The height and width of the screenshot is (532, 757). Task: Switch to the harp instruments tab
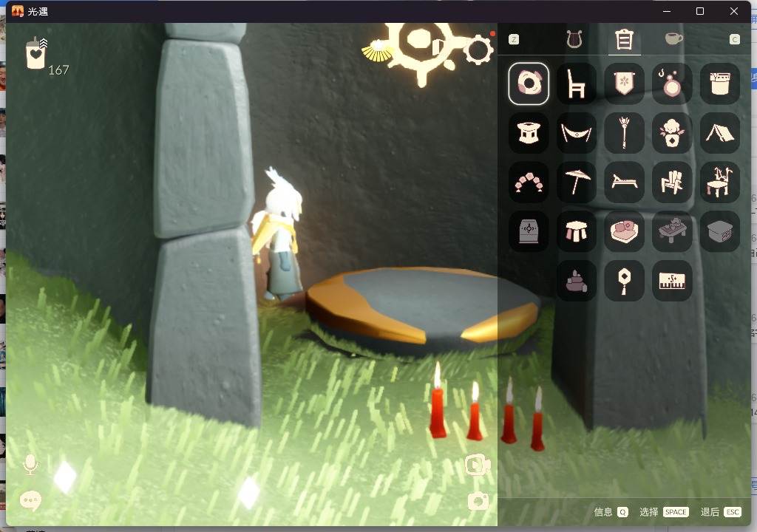574,39
